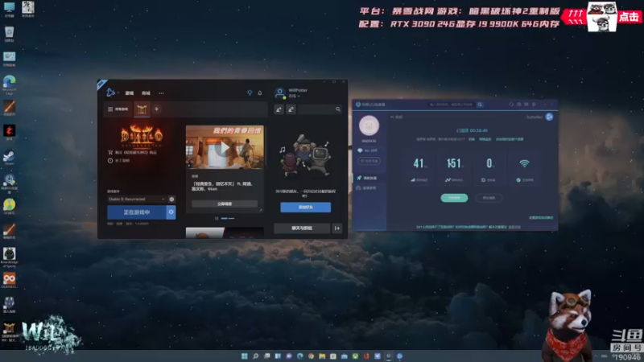Expand the online status dropdown under WillPotter

[x=294, y=96]
